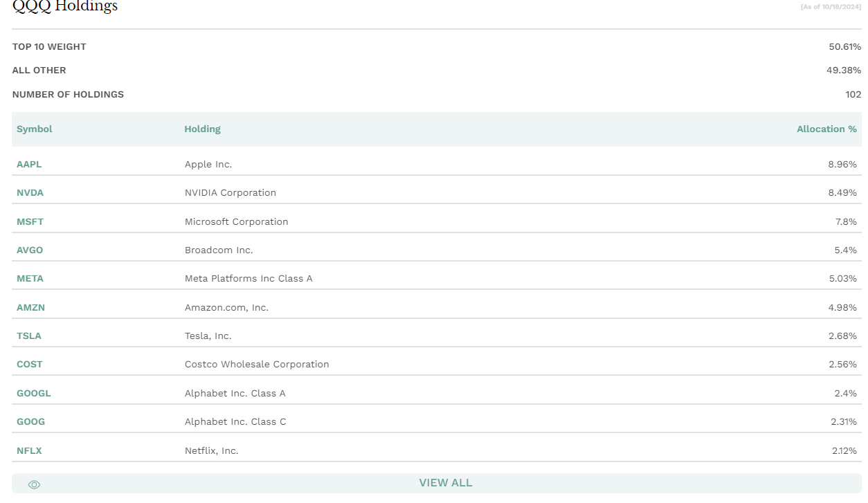Screen dimensions: 868x503
Task: Click the eye icon beside View All
Action: click(34, 484)
